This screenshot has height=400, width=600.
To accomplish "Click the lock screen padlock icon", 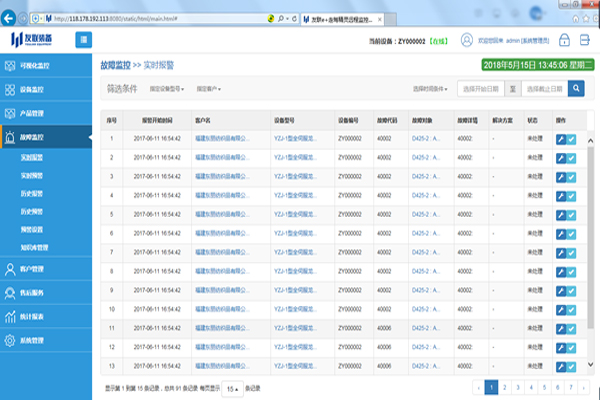I will point(564,40).
